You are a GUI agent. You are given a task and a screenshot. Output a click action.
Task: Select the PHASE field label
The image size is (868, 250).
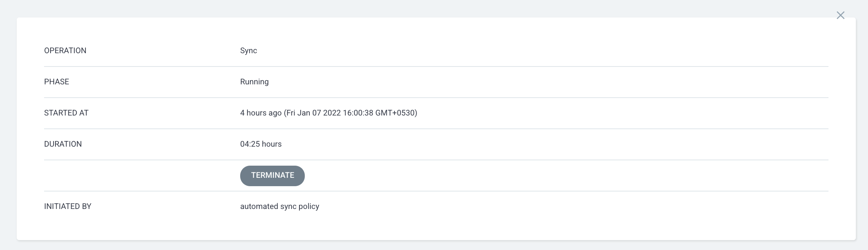coord(57,82)
